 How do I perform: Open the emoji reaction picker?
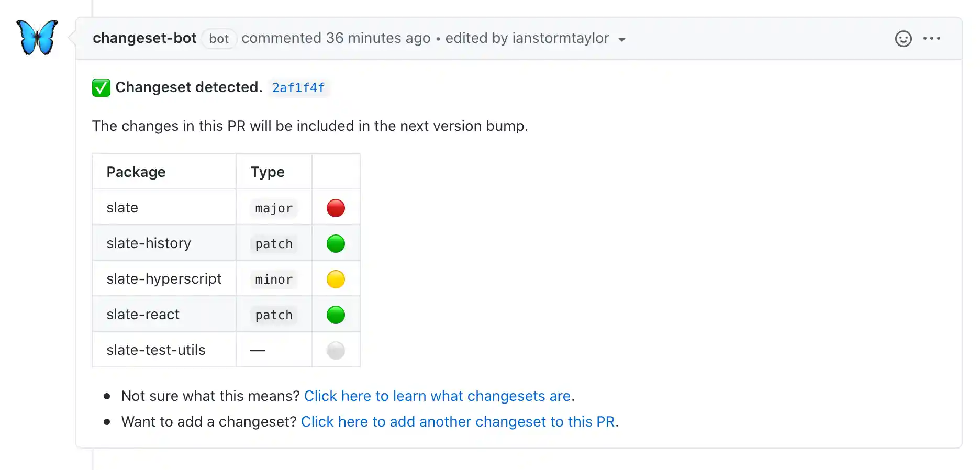903,39
